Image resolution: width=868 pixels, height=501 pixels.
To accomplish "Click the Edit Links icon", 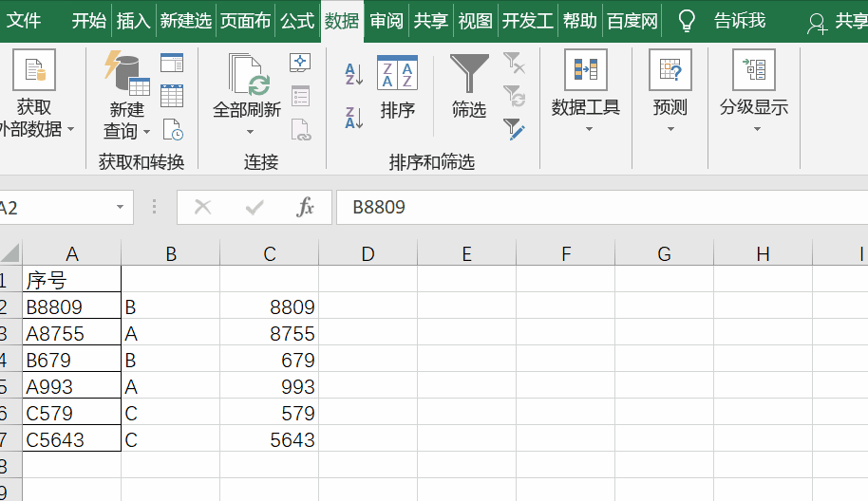I will [x=301, y=130].
